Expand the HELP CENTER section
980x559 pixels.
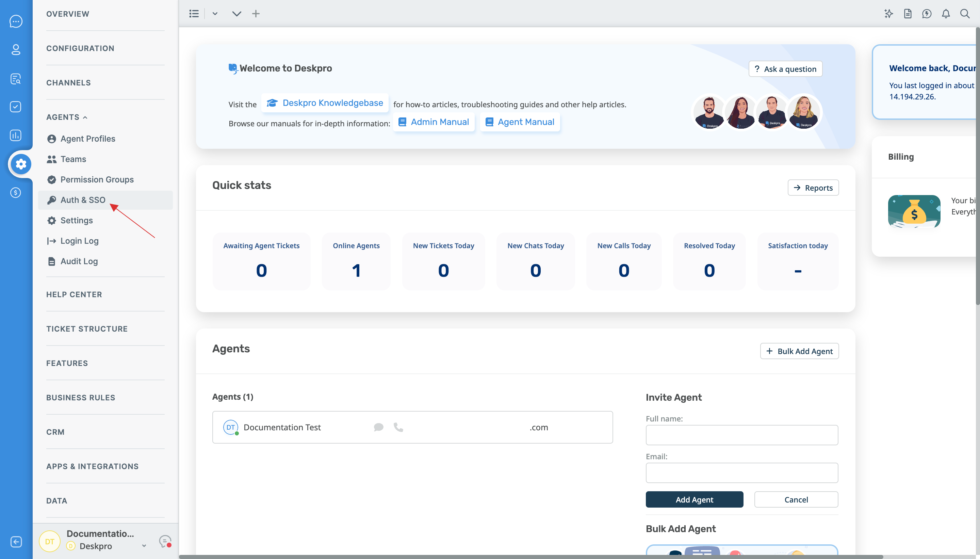pyautogui.click(x=74, y=294)
